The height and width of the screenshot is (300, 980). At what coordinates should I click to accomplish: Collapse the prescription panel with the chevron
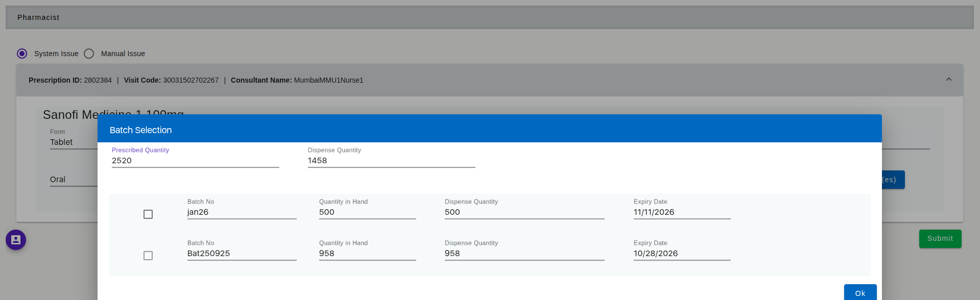click(948, 80)
